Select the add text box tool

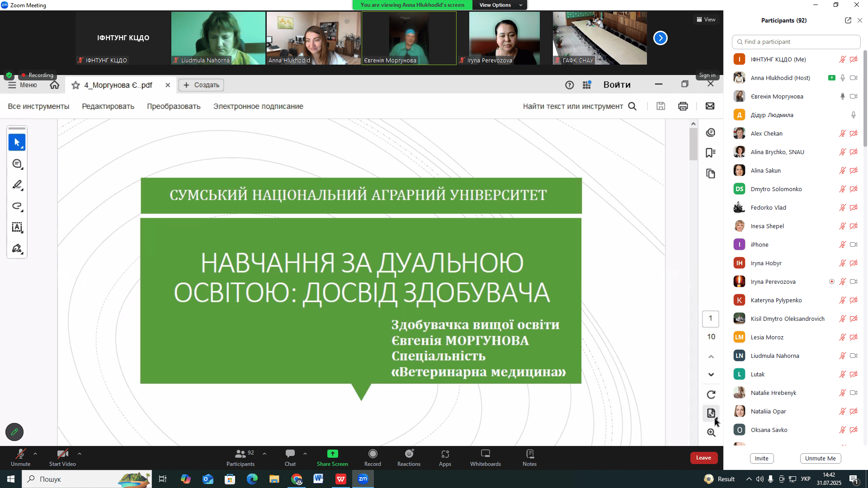pos(17,227)
